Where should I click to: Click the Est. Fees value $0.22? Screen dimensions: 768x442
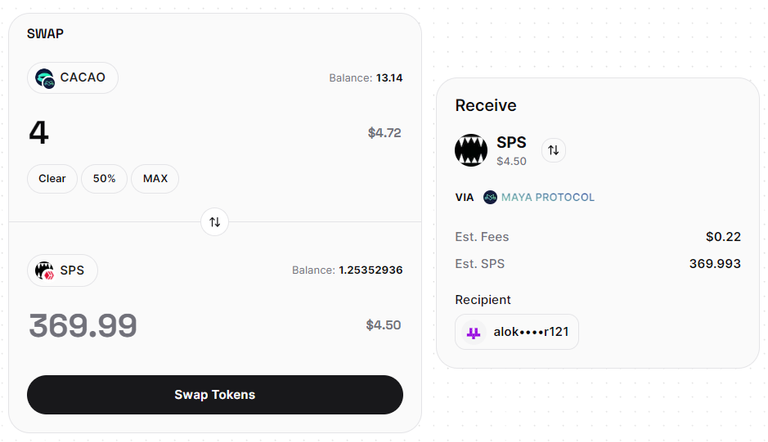(x=723, y=237)
